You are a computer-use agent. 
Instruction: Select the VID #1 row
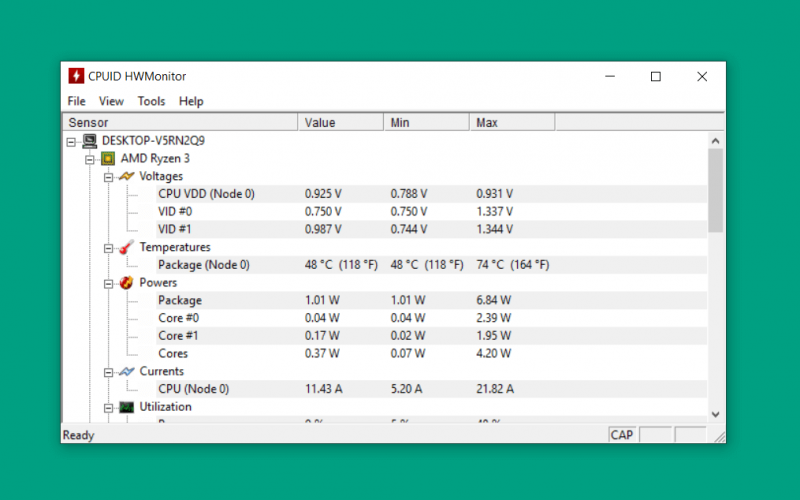pos(431,229)
